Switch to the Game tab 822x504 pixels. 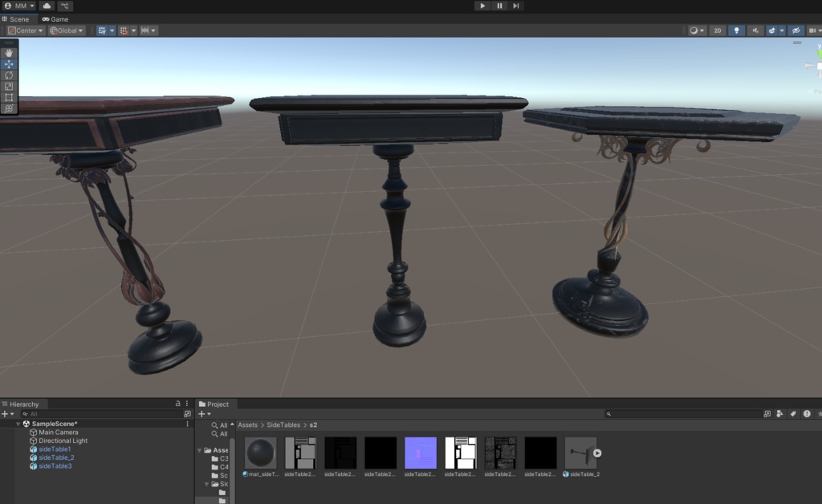[x=55, y=19]
